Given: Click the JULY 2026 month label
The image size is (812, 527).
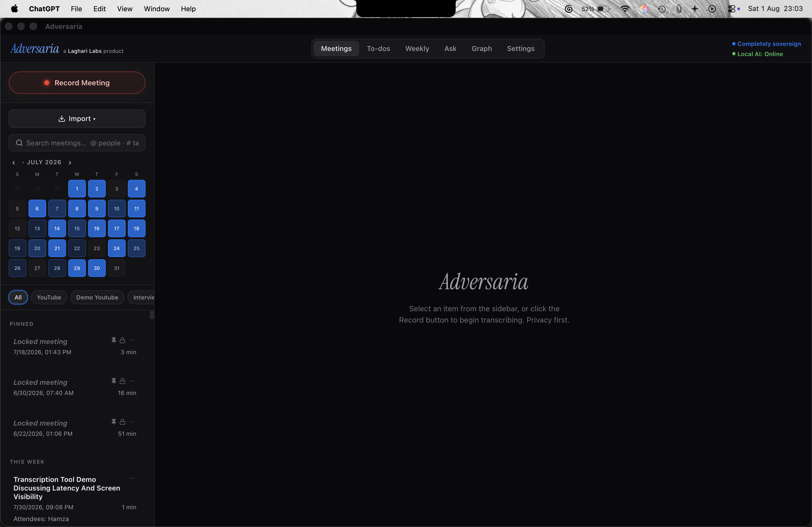Looking at the screenshot, I should coord(44,162).
